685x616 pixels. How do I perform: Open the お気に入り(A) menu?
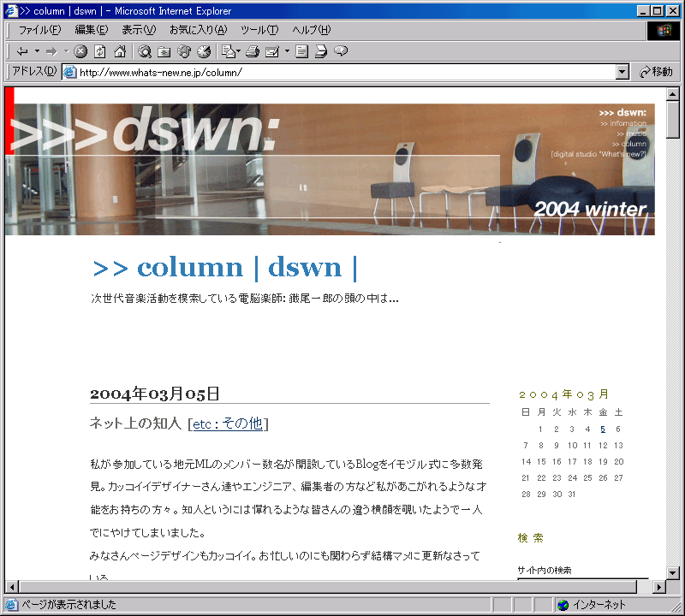[199, 30]
